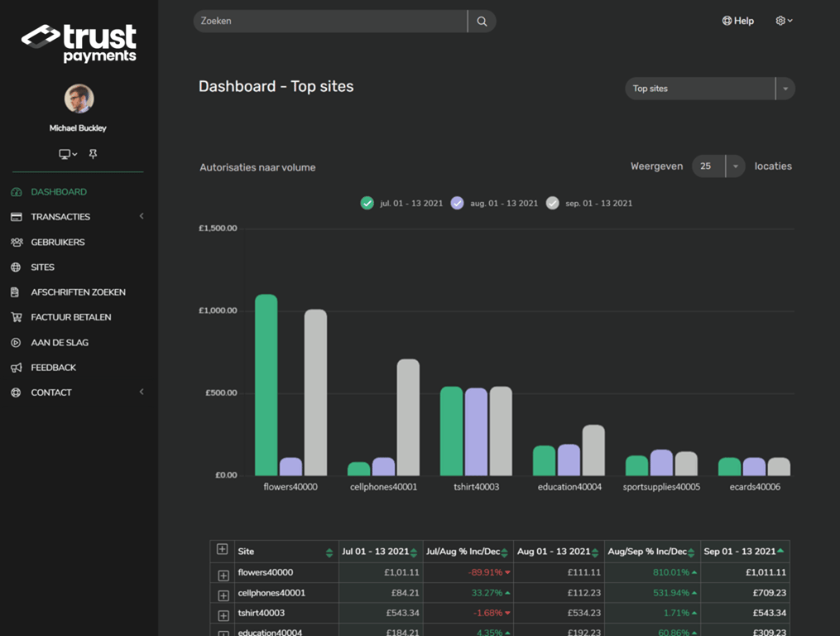The image size is (840, 636).
Task: Click the green flowers40000 July bar
Action: (x=266, y=385)
